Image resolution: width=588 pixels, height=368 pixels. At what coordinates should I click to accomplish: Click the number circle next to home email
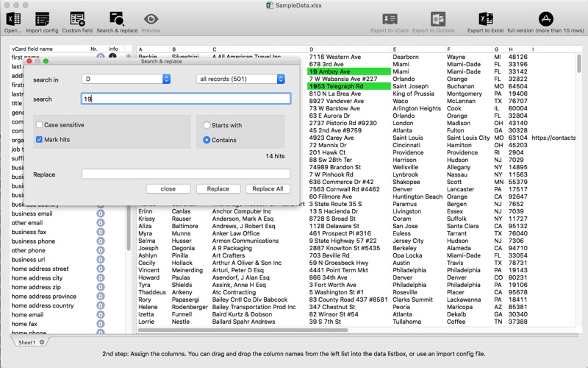[101, 315]
